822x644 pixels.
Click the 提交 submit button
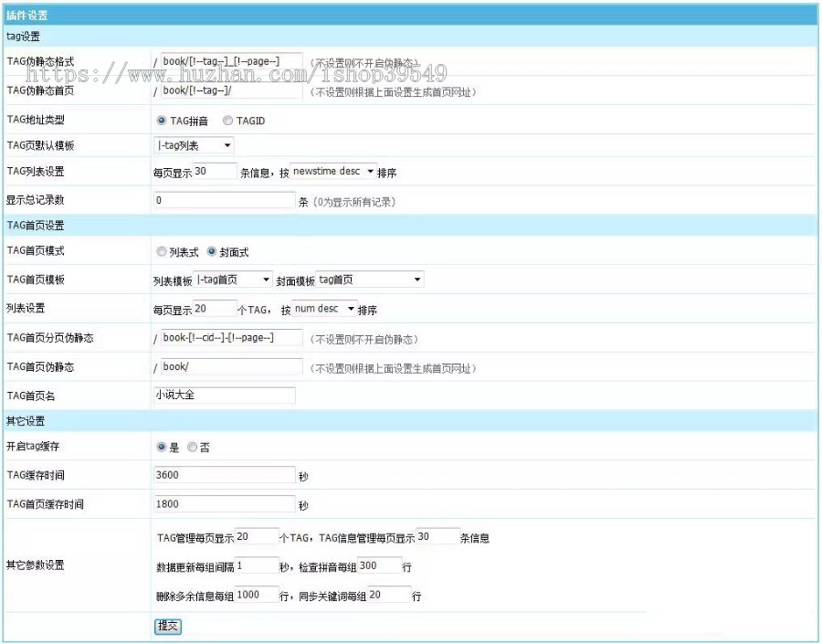point(168,626)
